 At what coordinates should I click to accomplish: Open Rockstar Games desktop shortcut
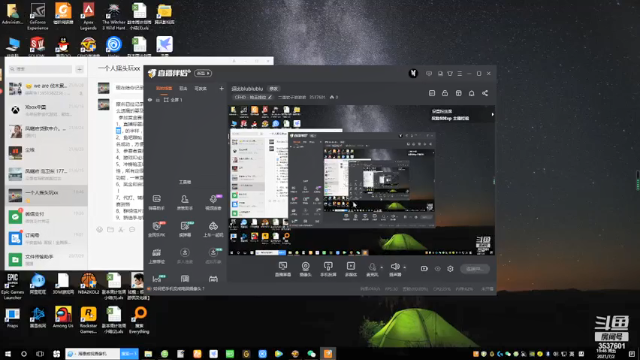(x=88, y=320)
